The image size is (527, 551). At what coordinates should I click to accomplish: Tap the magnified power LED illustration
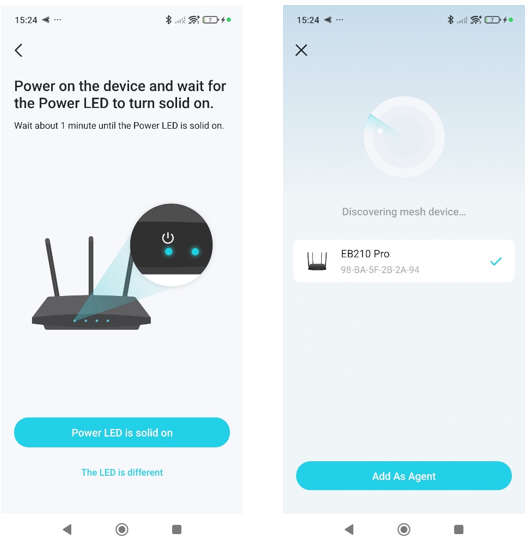[171, 245]
